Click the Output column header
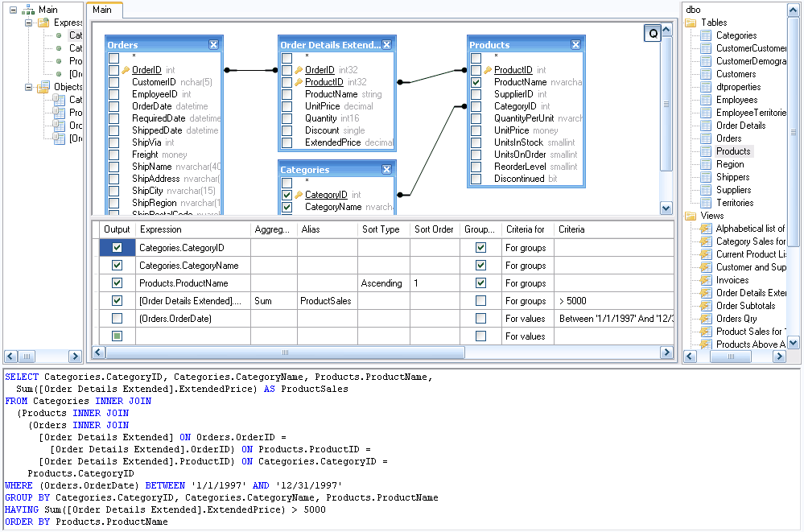 coord(117,229)
